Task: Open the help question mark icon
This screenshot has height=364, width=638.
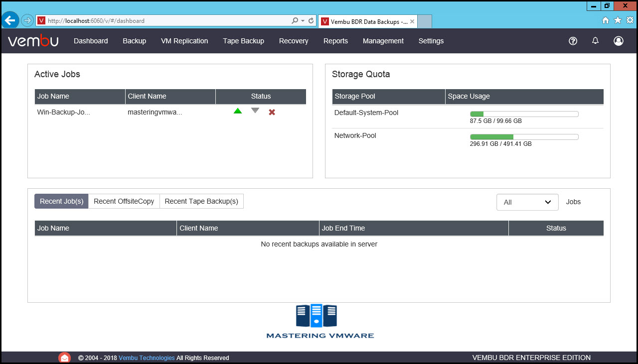Action: pyautogui.click(x=573, y=41)
